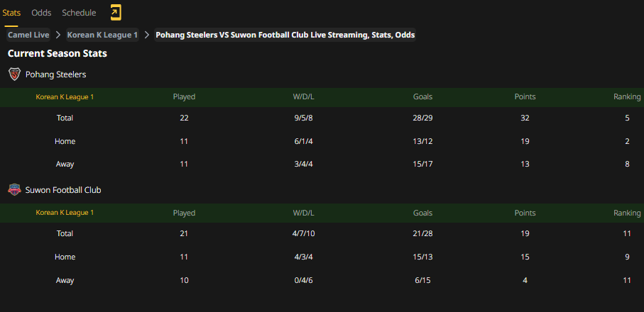Select Suwon Away stats row
This screenshot has height=312, width=644.
[322, 280]
